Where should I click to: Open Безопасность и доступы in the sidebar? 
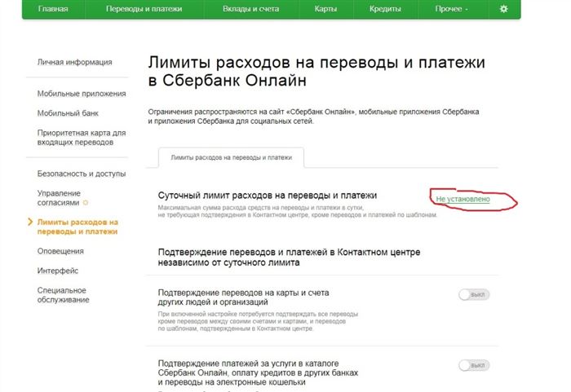pyautogui.click(x=82, y=174)
